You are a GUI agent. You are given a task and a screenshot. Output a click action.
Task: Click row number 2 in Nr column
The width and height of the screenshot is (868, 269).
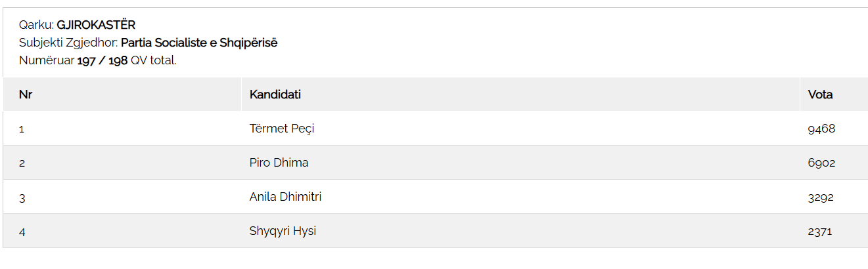(22, 163)
